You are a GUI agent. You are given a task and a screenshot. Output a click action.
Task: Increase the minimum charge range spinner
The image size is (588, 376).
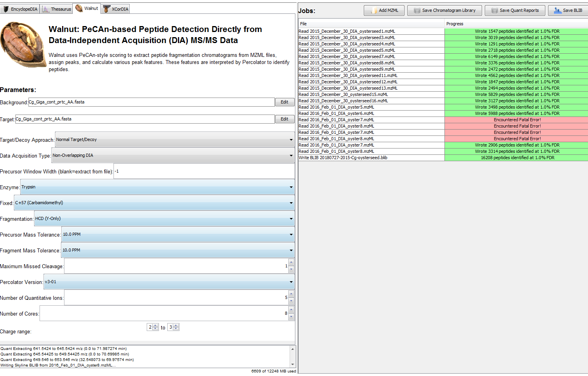155,325
